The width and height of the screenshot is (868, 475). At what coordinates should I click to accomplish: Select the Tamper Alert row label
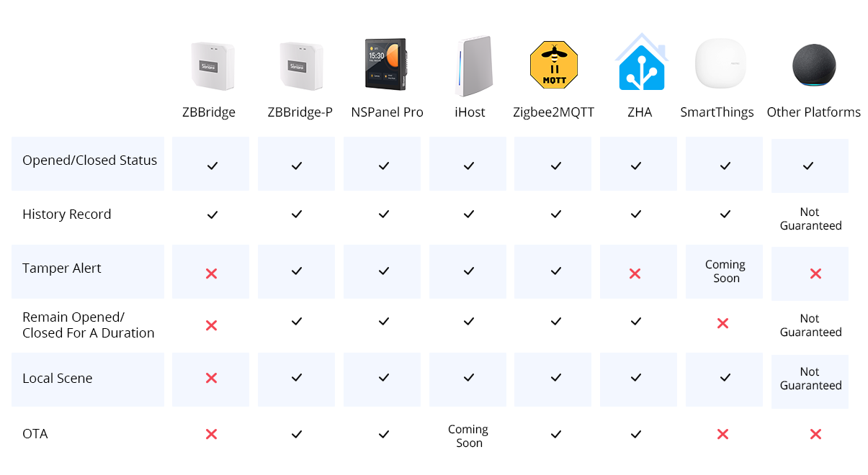pyautogui.click(x=62, y=268)
